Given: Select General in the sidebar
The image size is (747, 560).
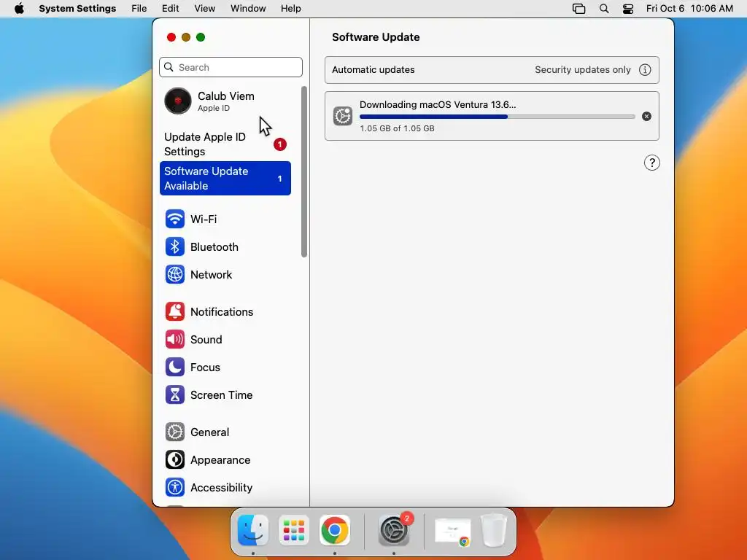Looking at the screenshot, I should tap(225, 432).
